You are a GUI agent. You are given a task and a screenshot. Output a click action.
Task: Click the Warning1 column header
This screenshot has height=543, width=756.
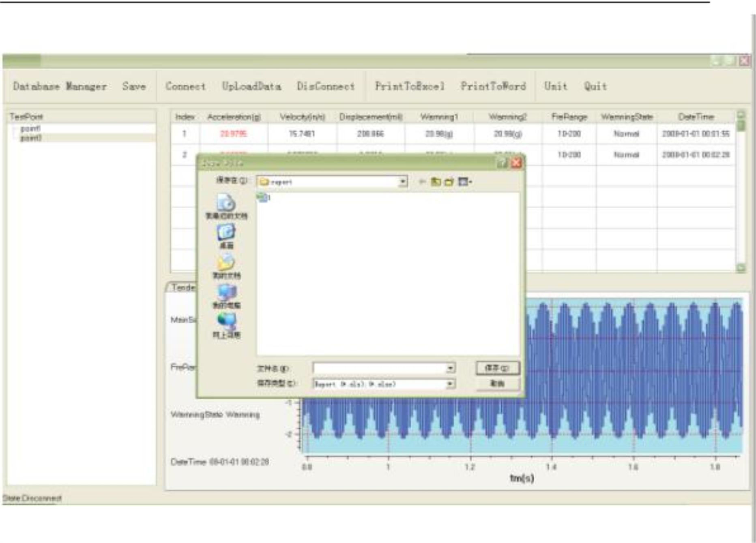pos(439,117)
